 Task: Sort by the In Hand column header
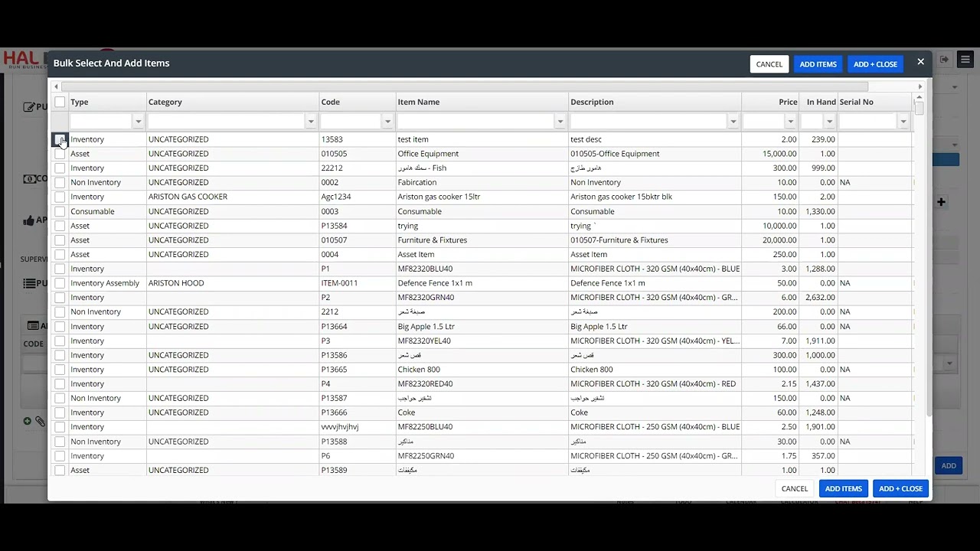click(818, 102)
